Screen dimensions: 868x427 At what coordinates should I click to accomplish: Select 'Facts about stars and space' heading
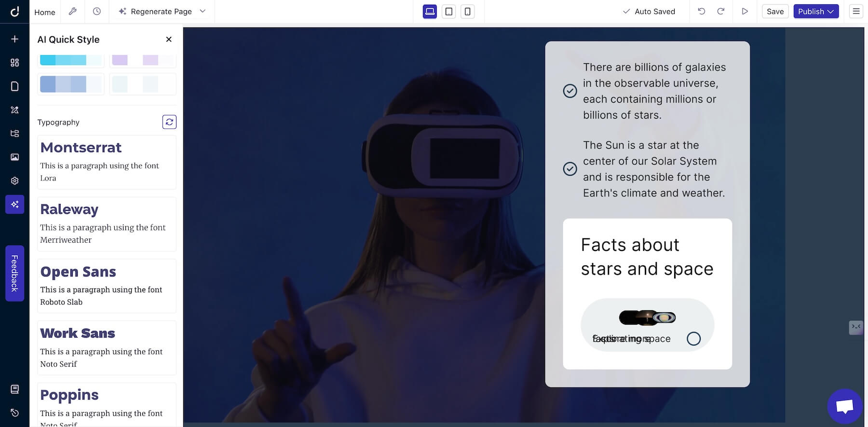point(647,257)
